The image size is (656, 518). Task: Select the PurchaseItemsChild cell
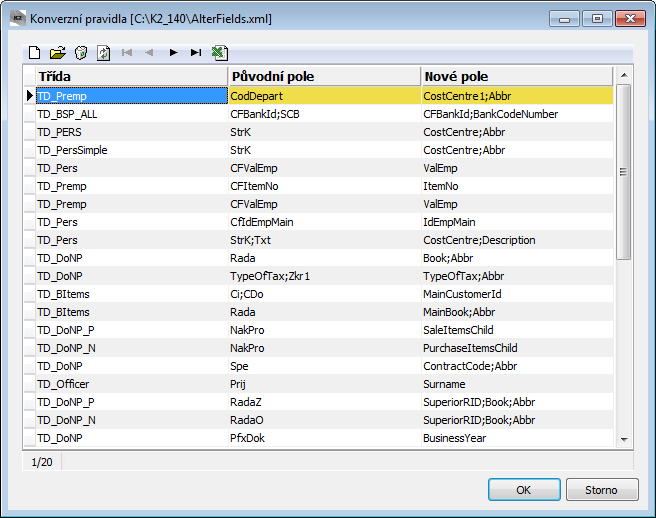517,348
